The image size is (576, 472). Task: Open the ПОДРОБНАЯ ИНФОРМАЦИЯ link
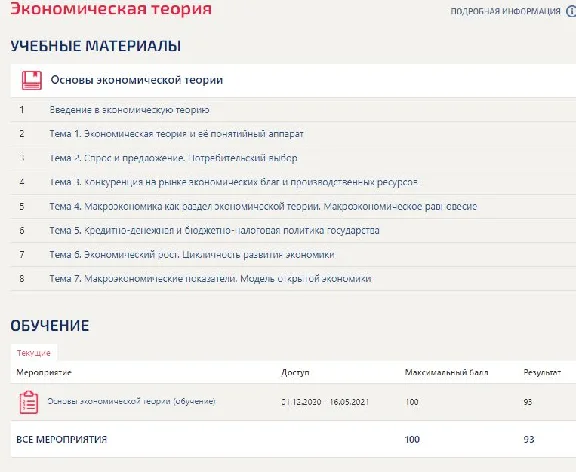[x=505, y=11]
